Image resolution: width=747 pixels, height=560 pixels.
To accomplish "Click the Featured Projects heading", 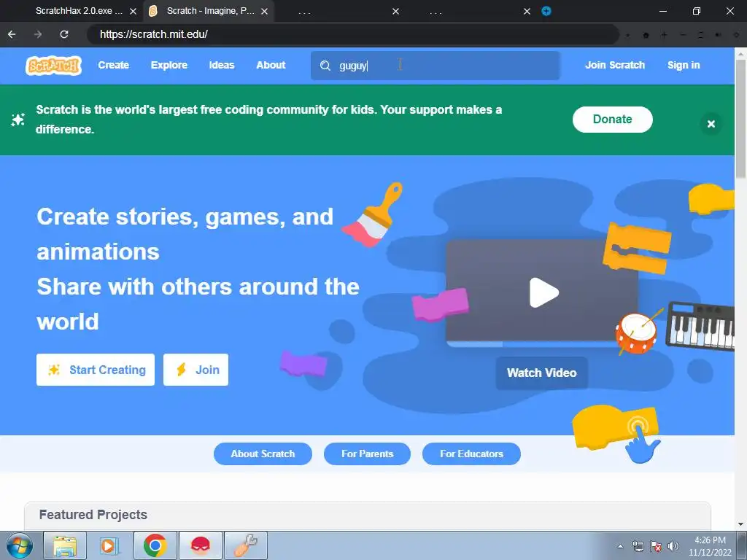I will pyautogui.click(x=93, y=515).
